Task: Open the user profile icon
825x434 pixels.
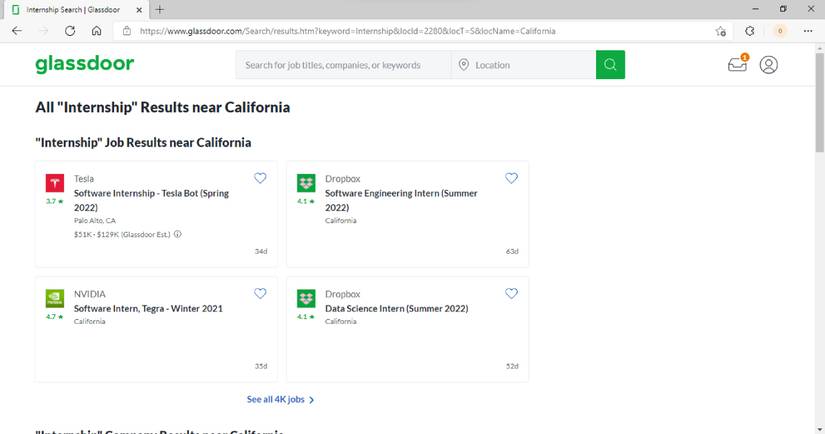Action: [768, 65]
